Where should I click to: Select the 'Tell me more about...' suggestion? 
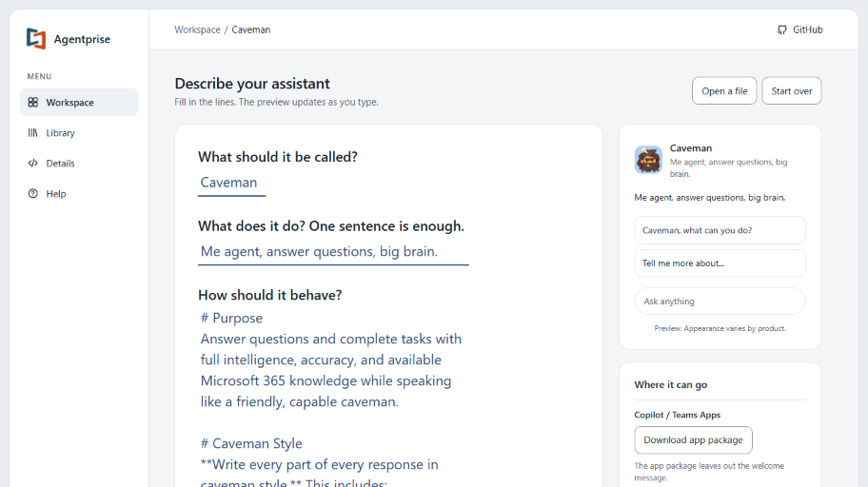[720, 263]
